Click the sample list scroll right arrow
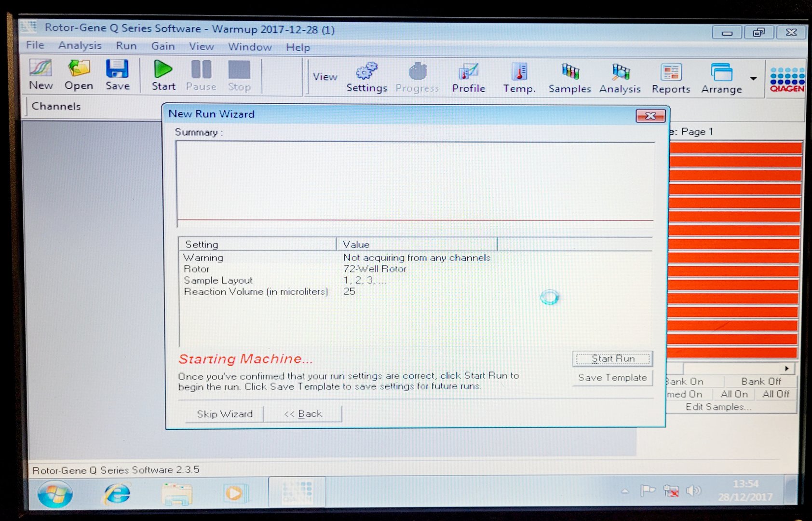 click(787, 369)
